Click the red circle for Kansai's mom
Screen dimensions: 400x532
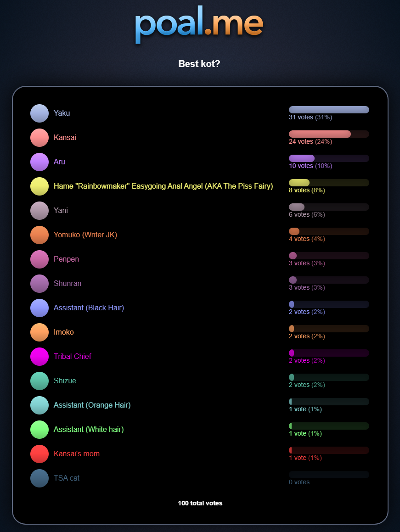(x=39, y=454)
